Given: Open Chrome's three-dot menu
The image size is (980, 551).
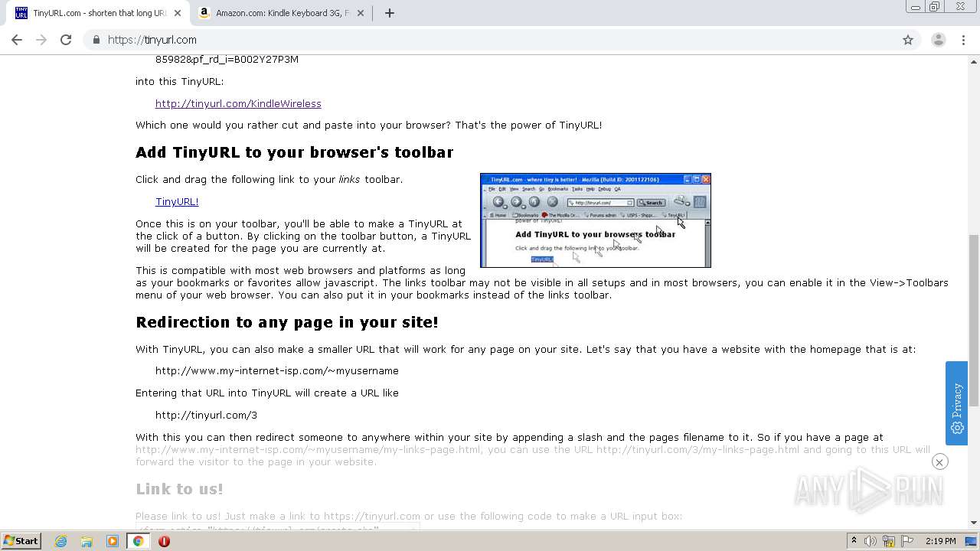Looking at the screenshot, I should coord(963,40).
